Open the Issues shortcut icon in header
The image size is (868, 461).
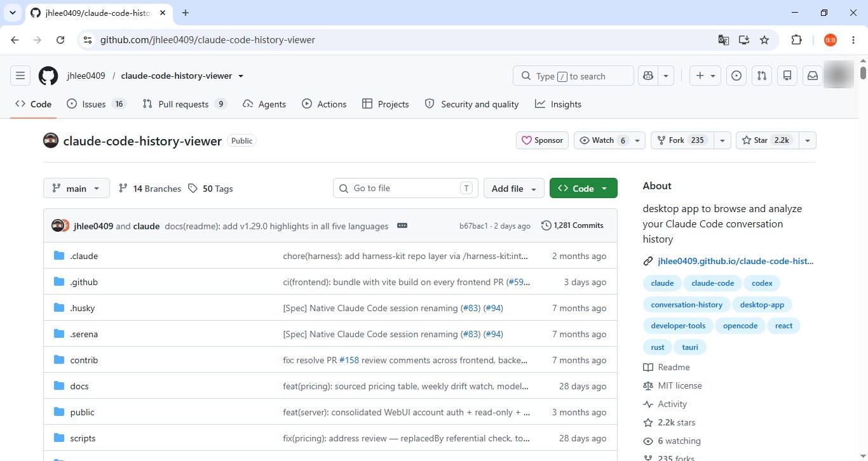point(736,76)
